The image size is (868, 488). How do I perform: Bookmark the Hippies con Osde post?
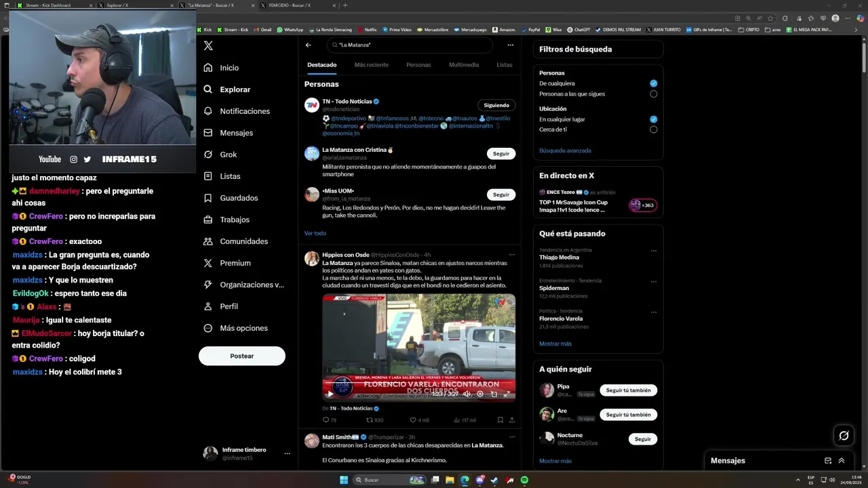point(500,420)
